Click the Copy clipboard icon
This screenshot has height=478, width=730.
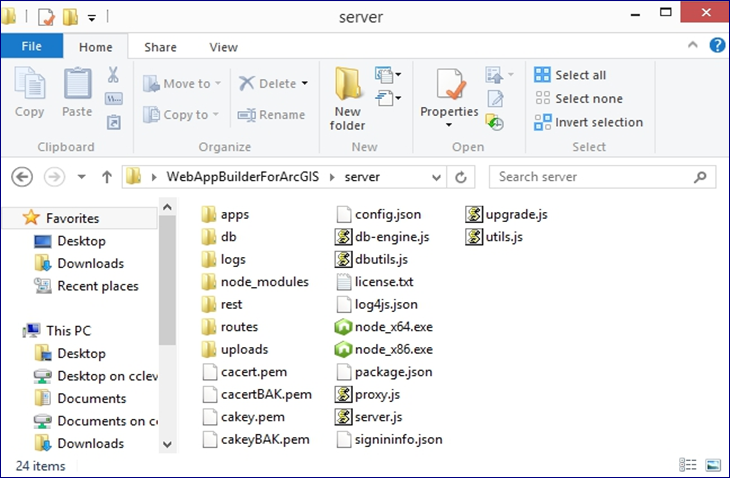pos(30,84)
